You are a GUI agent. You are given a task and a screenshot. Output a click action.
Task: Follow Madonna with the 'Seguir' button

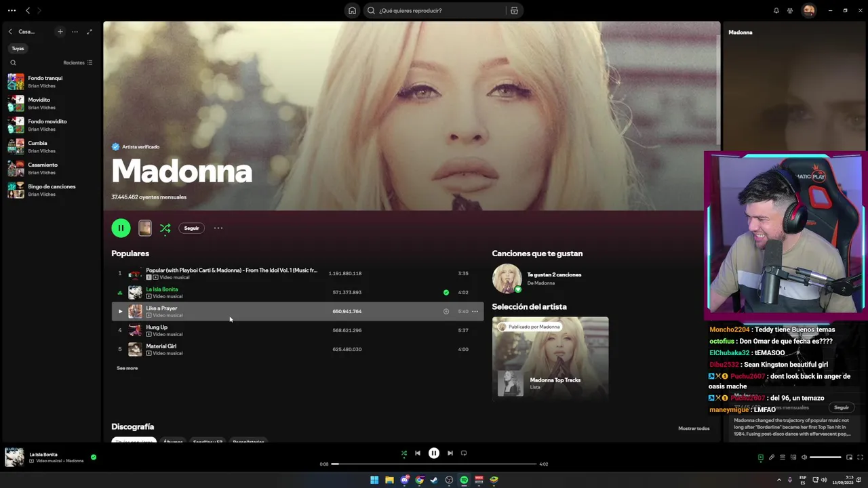[192, 228]
